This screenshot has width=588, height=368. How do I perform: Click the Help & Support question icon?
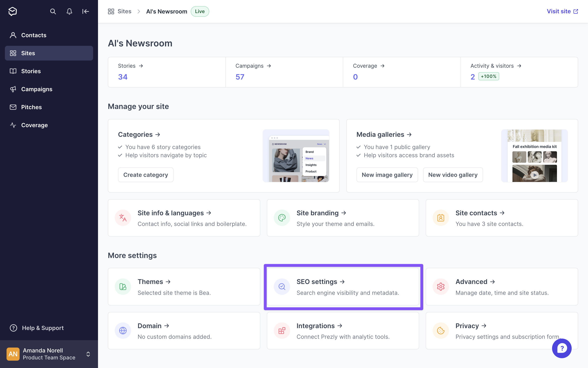(x=13, y=328)
